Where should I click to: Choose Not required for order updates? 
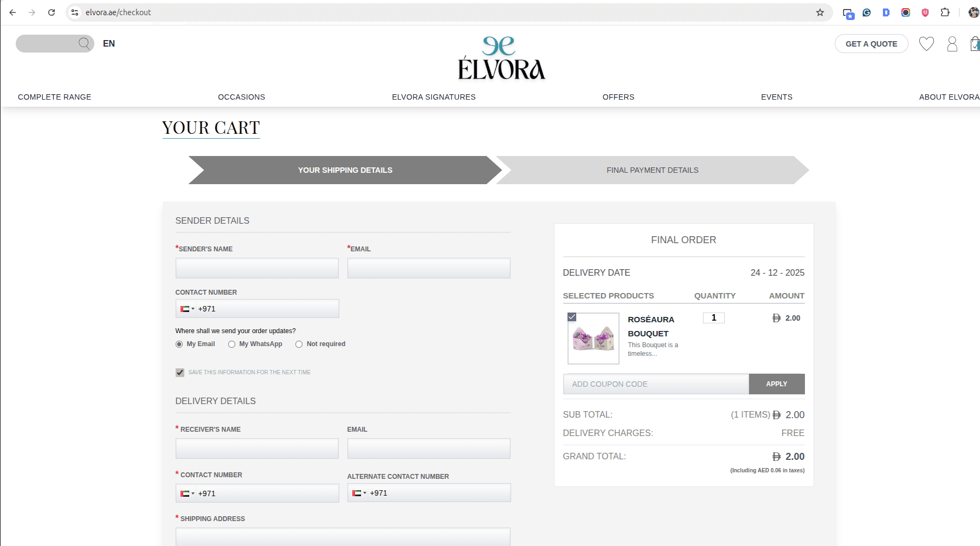tap(299, 344)
